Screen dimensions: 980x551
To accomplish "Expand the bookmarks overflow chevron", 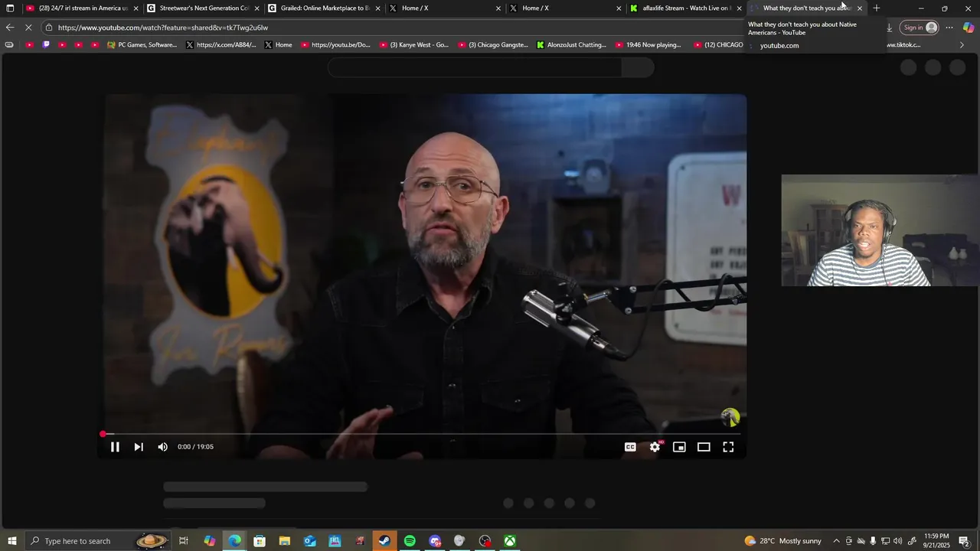I will [962, 45].
